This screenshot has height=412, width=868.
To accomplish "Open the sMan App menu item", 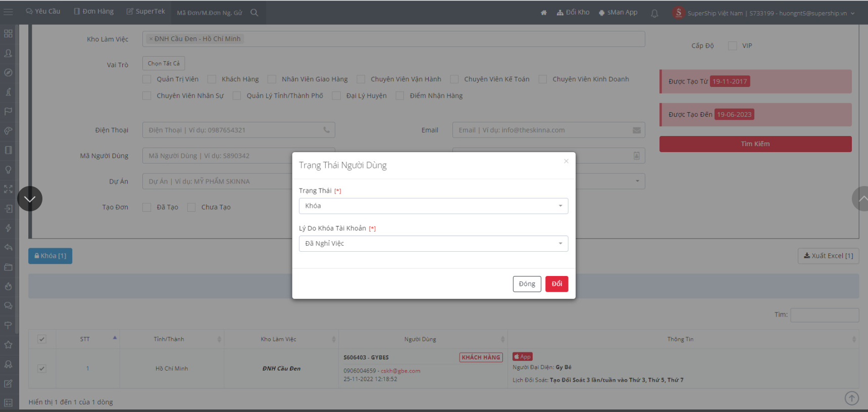I will 618,12.
